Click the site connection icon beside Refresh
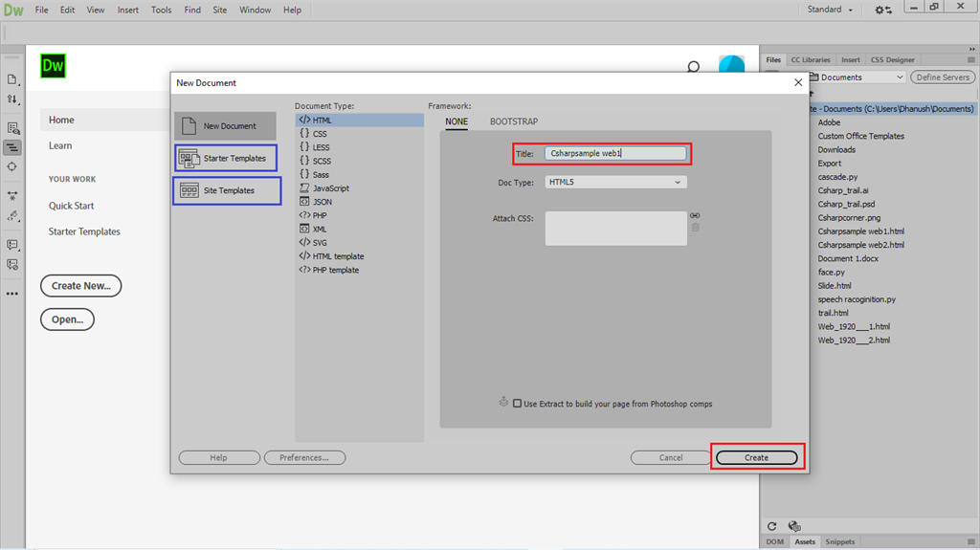980x550 pixels. 794,526
